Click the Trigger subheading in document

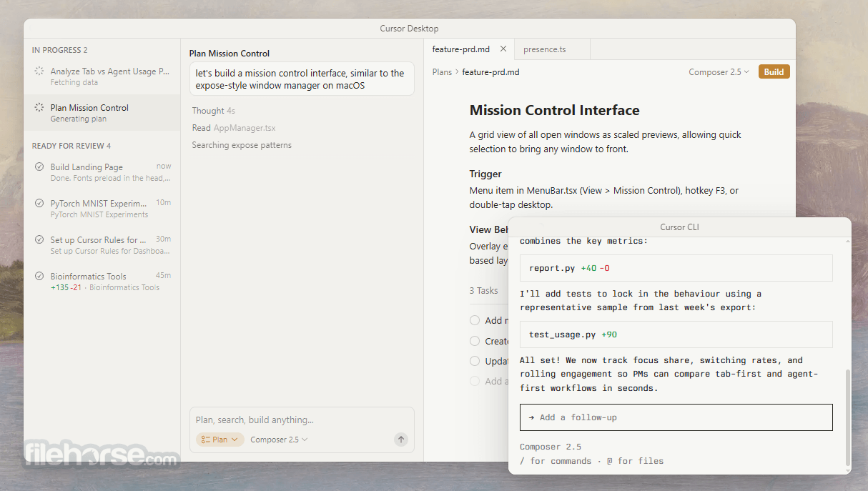(485, 174)
